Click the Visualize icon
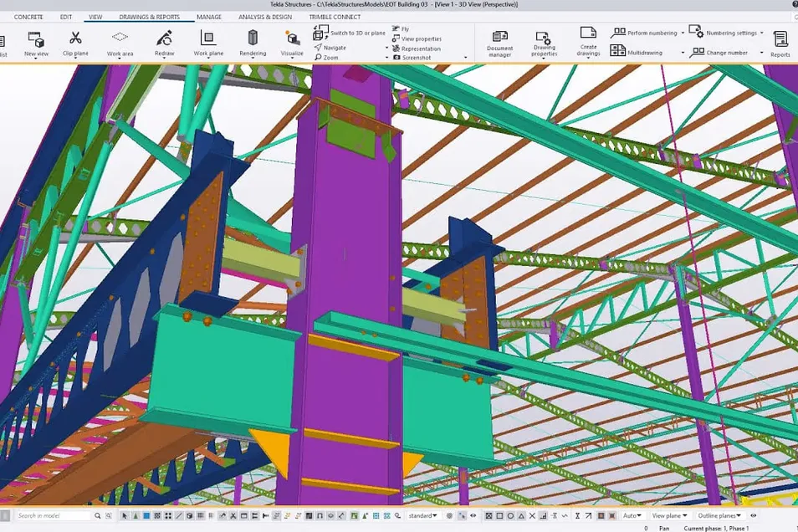Image resolution: width=798 pixels, height=532 pixels. [x=292, y=39]
